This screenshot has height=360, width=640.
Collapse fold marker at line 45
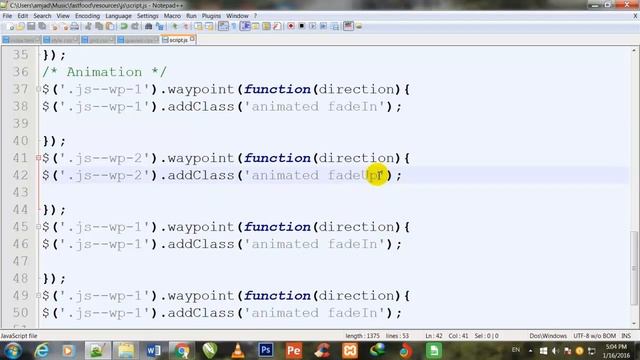pyautogui.click(x=38, y=227)
